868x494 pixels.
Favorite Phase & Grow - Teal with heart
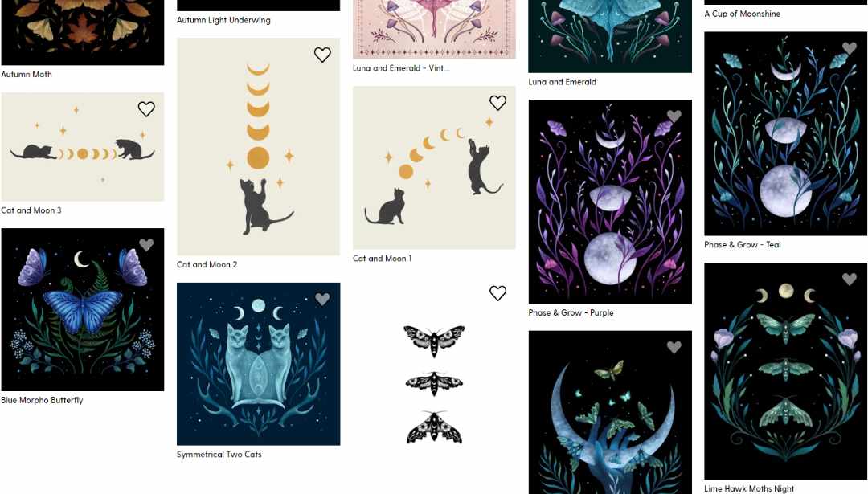click(x=850, y=48)
